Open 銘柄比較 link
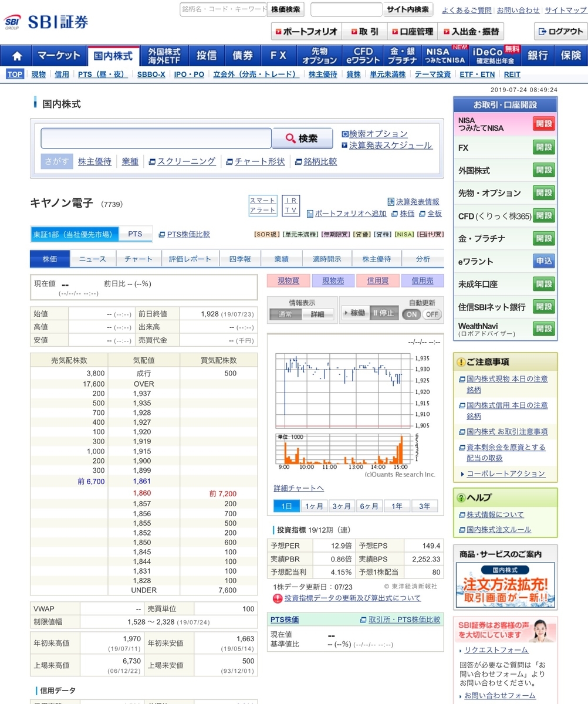The width and height of the screenshot is (588, 704). click(x=316, y=161)
